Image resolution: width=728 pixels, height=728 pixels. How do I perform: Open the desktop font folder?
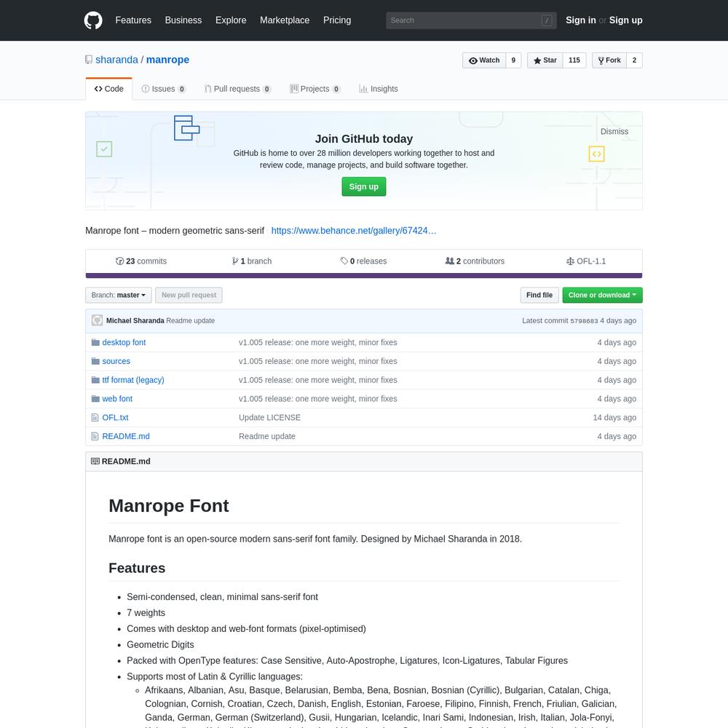124,343
